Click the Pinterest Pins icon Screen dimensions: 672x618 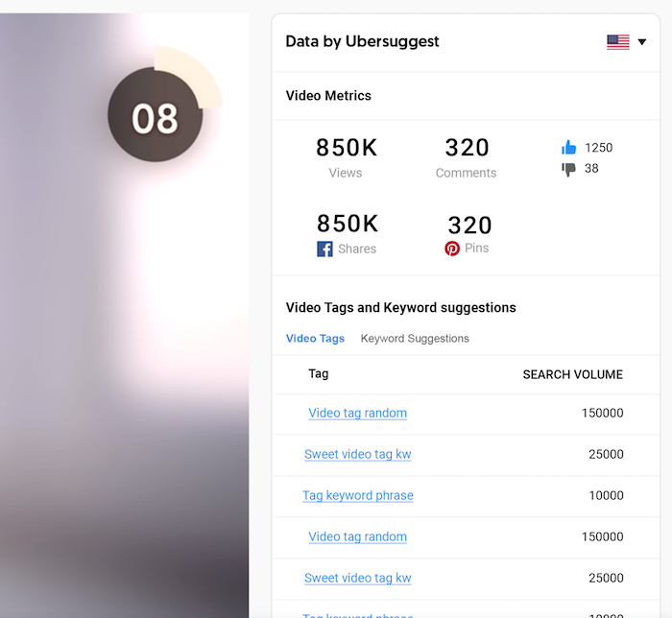tap(452, 249)
